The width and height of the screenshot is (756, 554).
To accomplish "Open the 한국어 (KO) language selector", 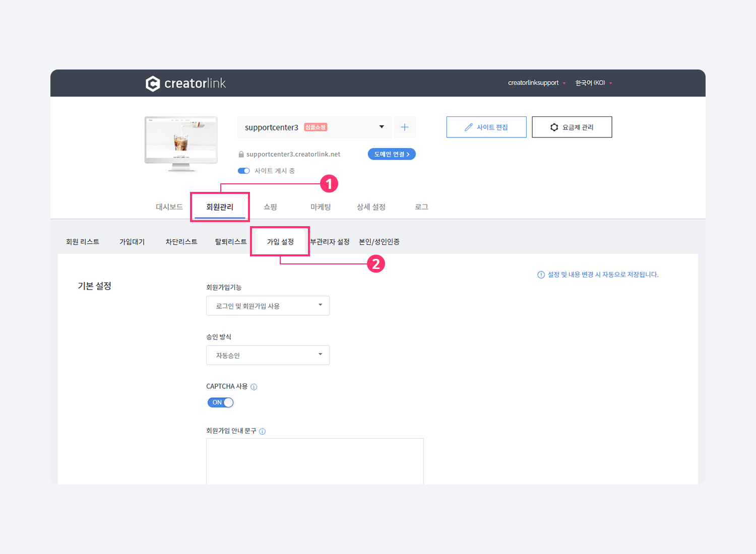I will point(593,83).
